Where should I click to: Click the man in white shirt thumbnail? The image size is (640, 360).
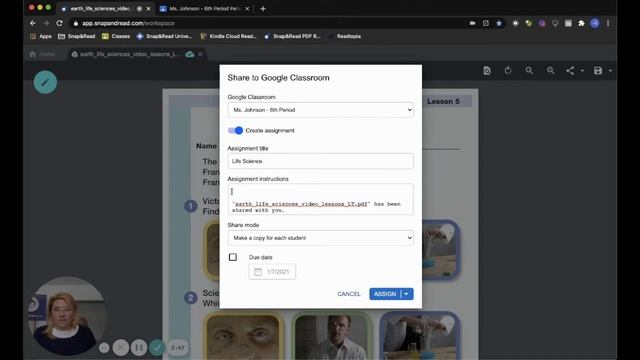point(331,336)
